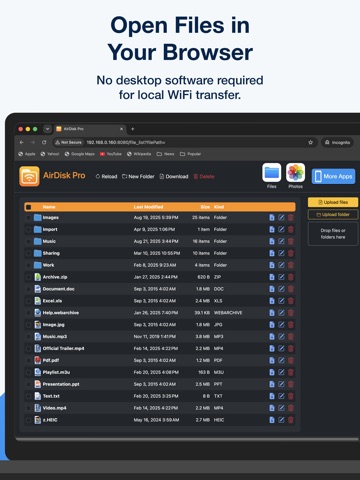Sort by Last Modified column header

pyautogui.click(x=148, y=207)
